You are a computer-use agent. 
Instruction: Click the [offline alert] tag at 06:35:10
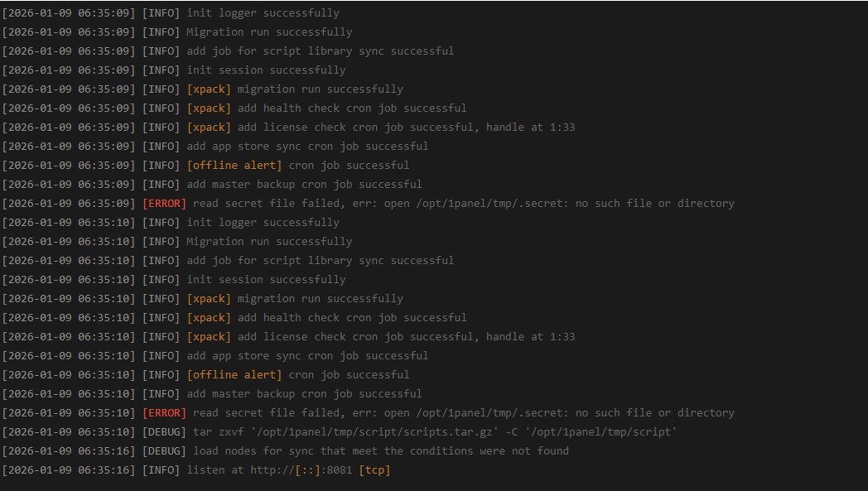coord(234,375)
